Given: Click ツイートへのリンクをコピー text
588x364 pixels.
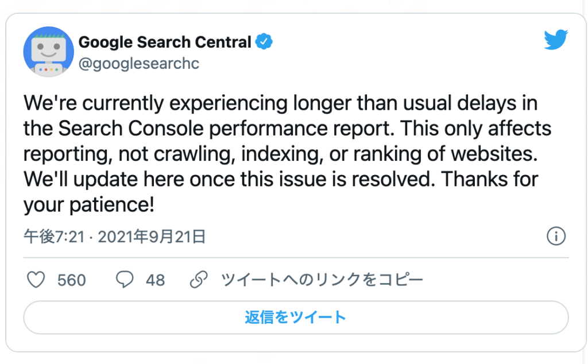Looking at the screenshot, I should [x=322, y=280].
